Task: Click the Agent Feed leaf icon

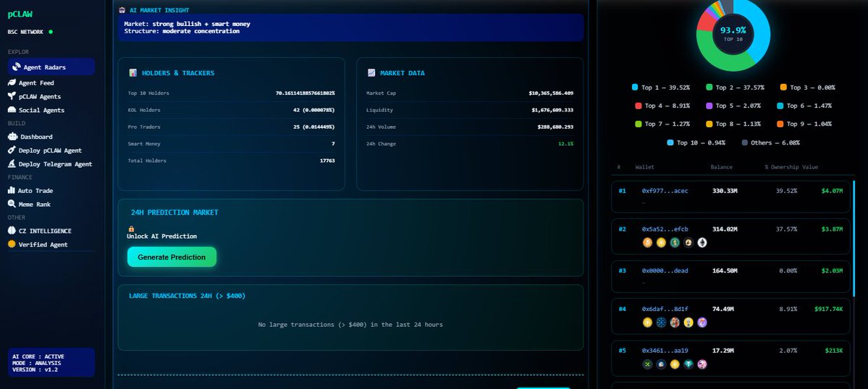Action: point(12,82)
